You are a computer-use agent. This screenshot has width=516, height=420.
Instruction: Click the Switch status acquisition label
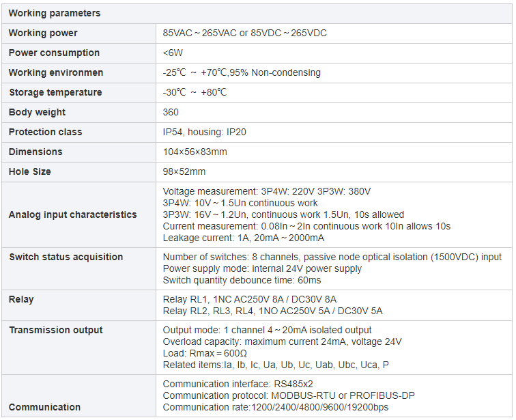pyautogui.click(x=66, y=257)
